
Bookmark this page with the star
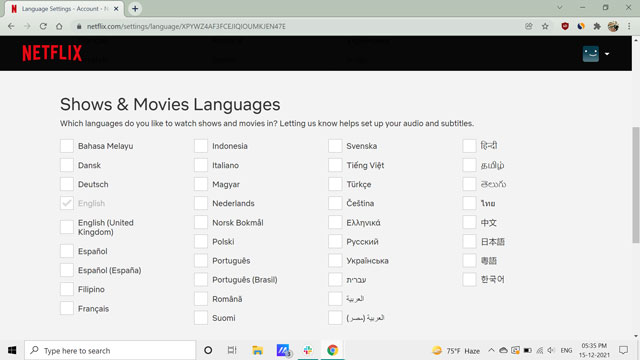click(x=545, y=26)
